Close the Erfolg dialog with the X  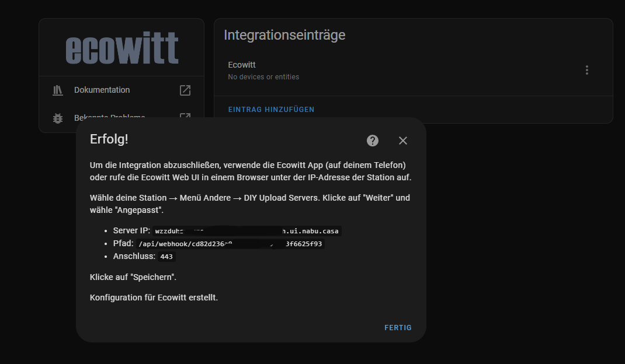pyautogui.click(x=403, y=141)
